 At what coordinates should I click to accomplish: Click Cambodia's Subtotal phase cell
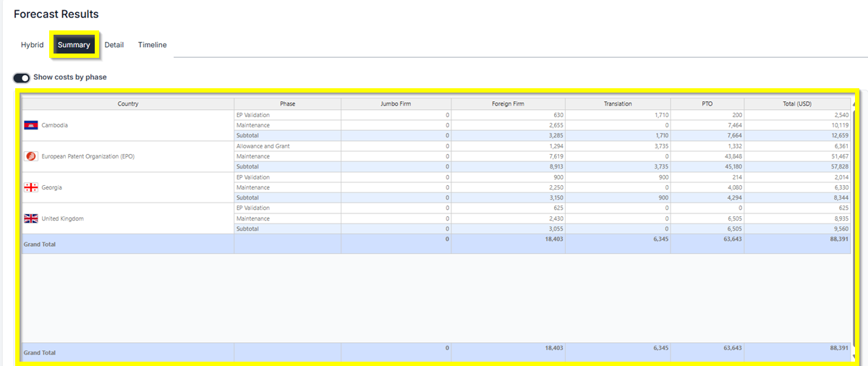pyautogui.click(x=288, y=135)
